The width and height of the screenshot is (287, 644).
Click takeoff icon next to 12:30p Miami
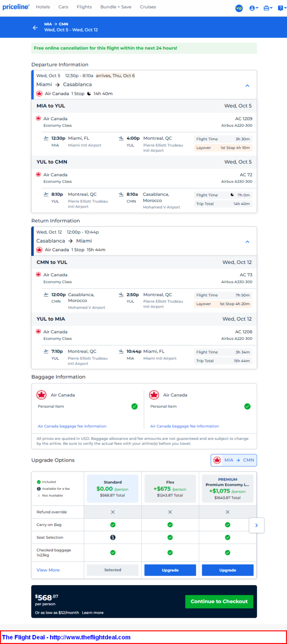pos(46,138)
